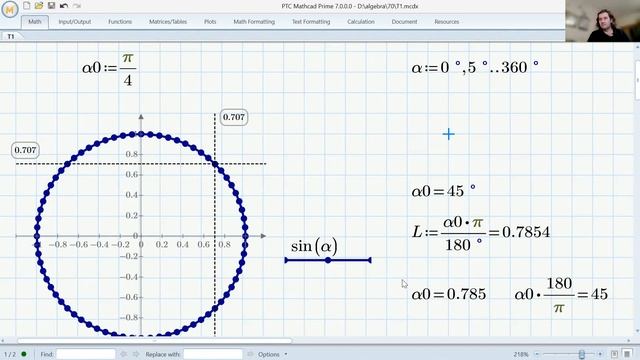Click the vertical scrollbar on right edge
Image resolution: width=640 pixels, height=360 pixels.
coord(637,80)
